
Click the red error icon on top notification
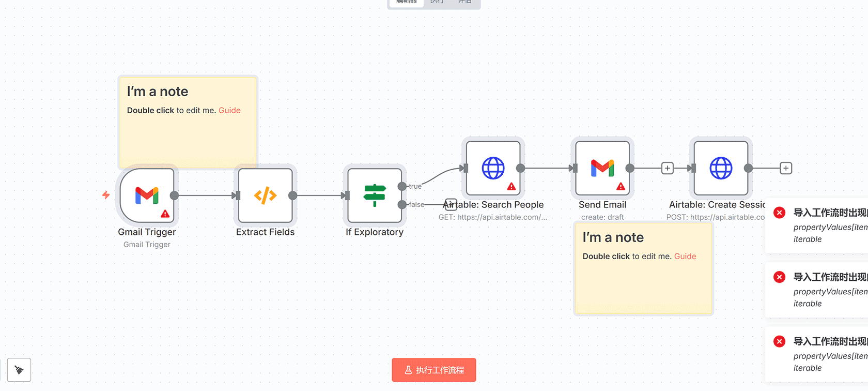coord(780,213)
